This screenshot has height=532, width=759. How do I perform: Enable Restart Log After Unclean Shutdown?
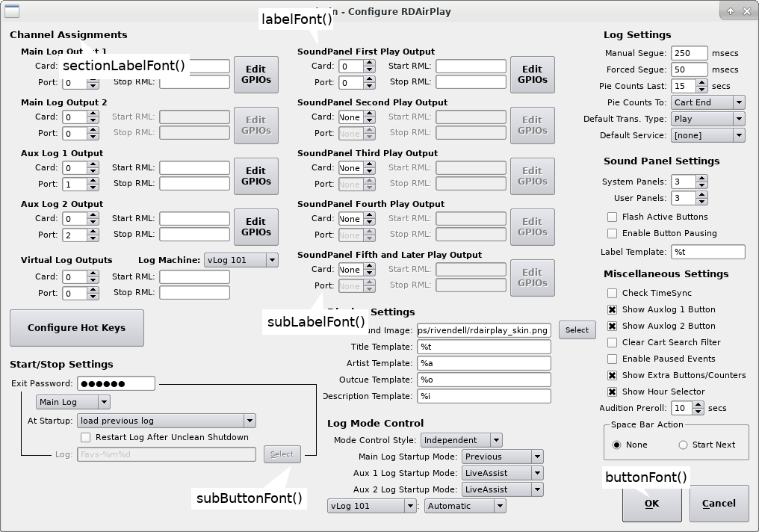85,437
